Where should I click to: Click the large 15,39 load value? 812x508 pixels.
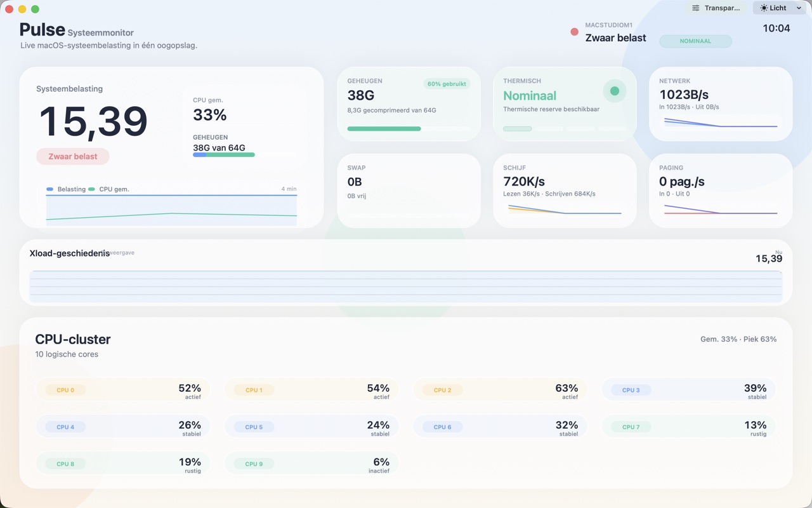tap(93, 121)
